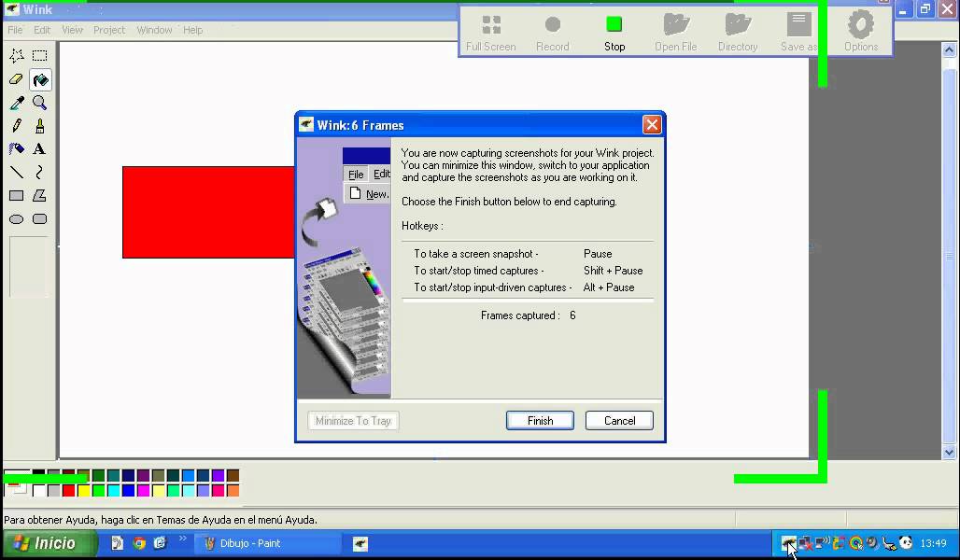Viewport: 960px width, 560px height.
Task: Select the Pick Color eyedropper tool
Action: (x=17, y=103)
